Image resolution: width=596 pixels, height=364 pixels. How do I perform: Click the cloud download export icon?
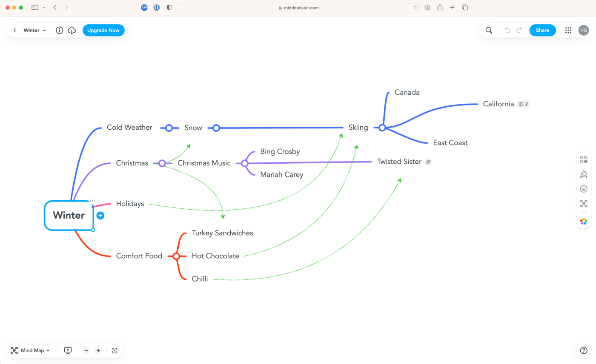pos(72,30)
